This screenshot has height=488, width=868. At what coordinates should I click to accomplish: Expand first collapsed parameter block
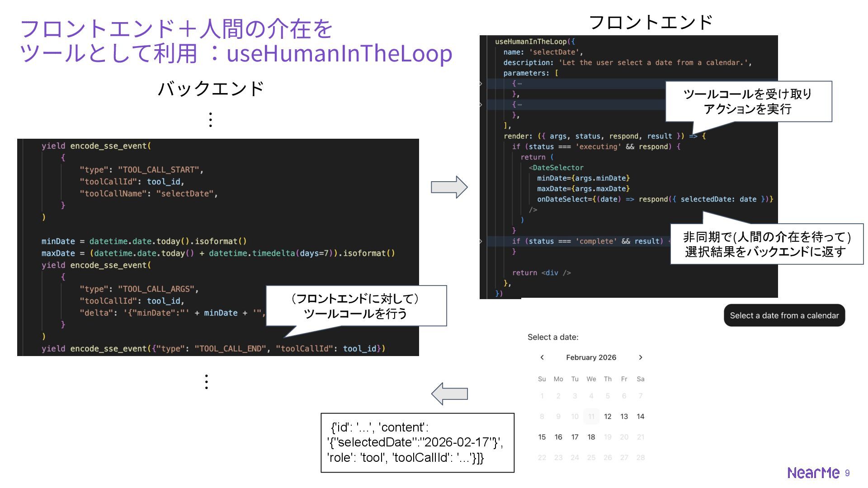tap(481, 84)
